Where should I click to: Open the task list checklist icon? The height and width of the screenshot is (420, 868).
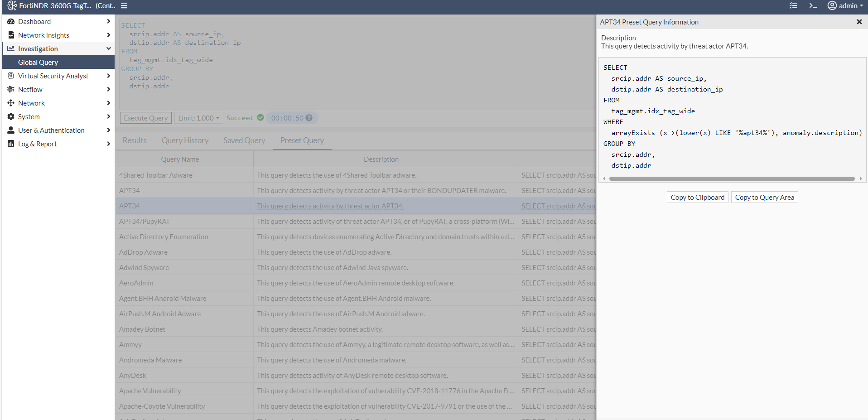coord(793,6)
